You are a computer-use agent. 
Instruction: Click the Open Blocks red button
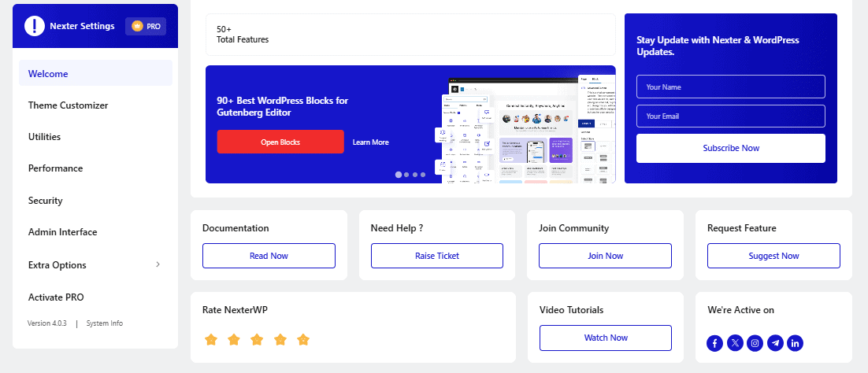(280, 142)
